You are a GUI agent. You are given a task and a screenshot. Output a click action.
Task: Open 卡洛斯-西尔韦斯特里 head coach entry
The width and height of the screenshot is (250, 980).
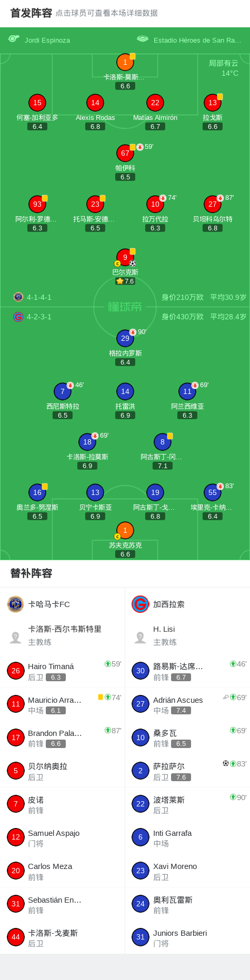coord(63,635)
